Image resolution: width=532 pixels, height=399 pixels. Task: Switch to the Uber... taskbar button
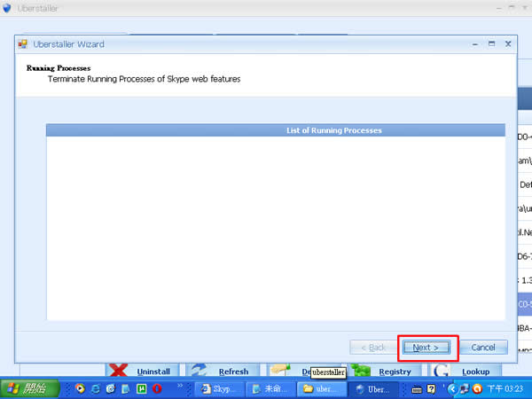point(373,389)
